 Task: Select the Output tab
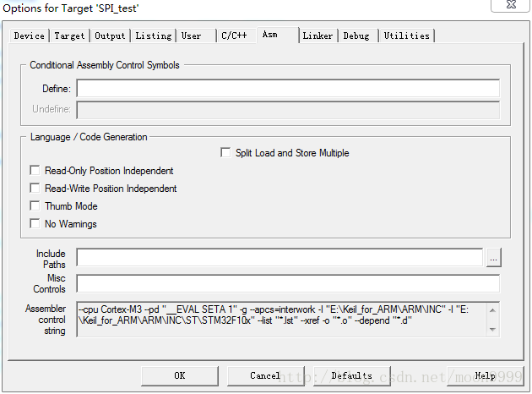click(110, 36)
